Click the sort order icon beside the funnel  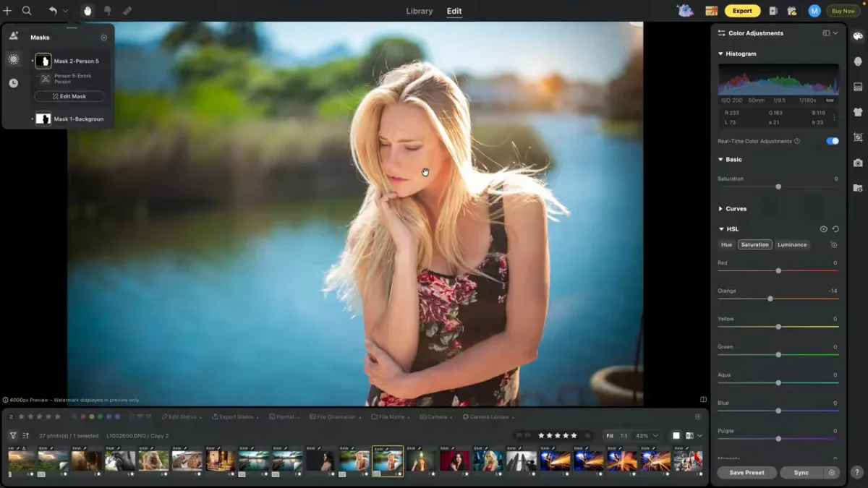(26, 435)
